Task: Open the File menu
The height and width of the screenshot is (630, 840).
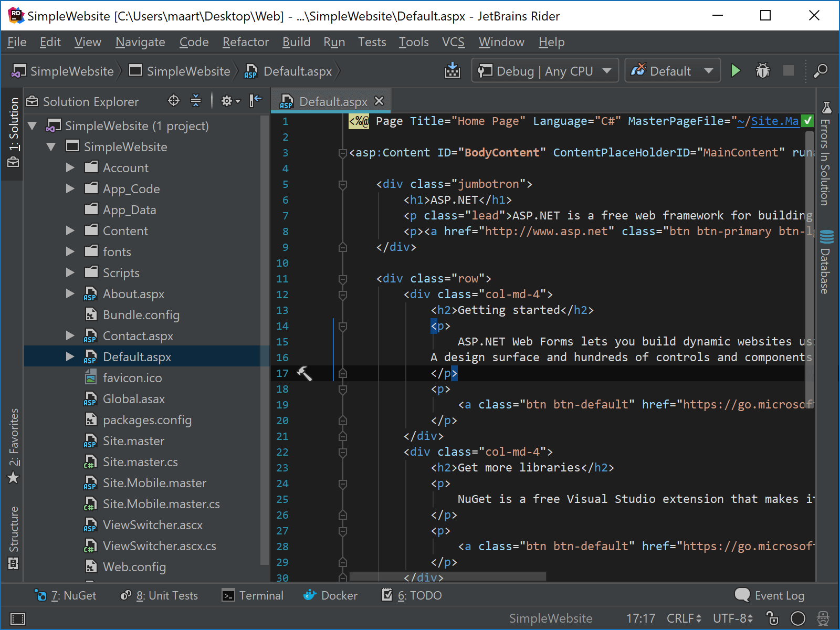Action: point(17,42)
